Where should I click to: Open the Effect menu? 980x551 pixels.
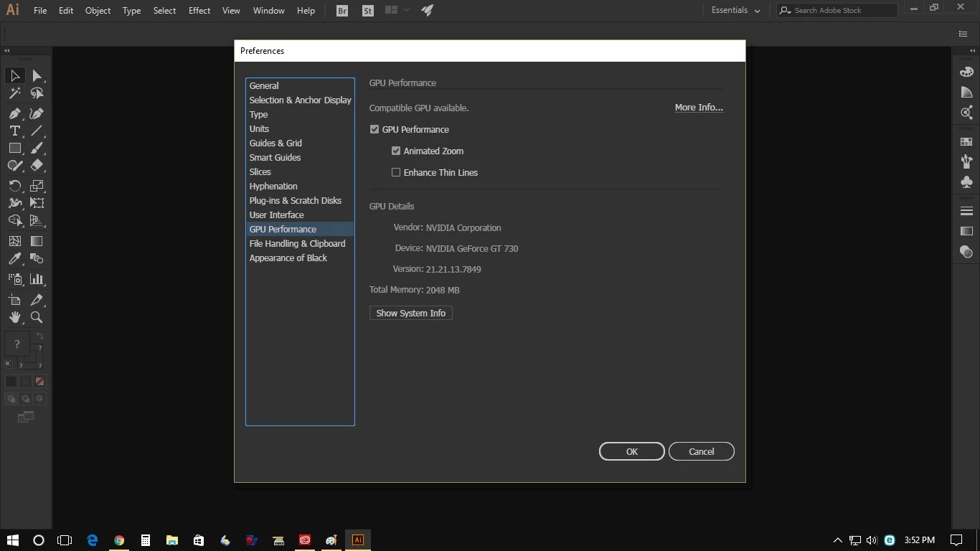[199, 10]
